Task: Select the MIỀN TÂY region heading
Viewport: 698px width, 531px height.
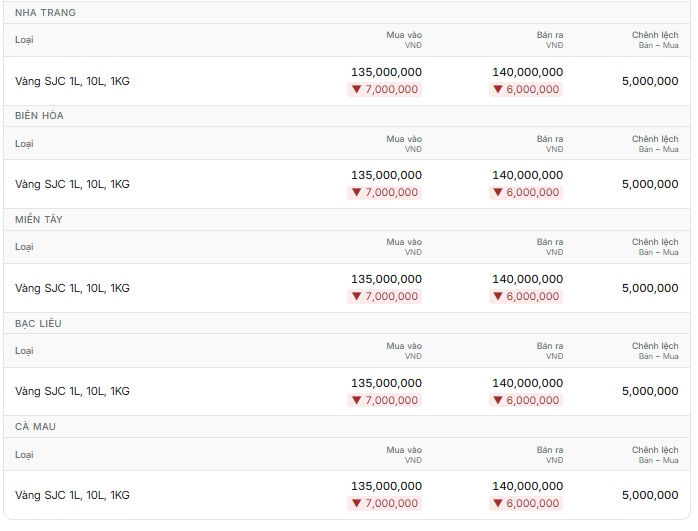Action: [39, 219]
